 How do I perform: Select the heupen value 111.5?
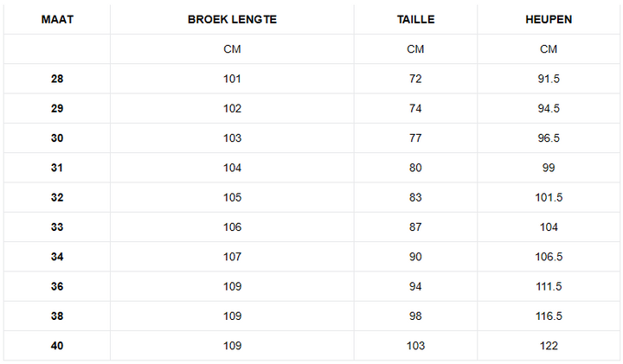549,286
